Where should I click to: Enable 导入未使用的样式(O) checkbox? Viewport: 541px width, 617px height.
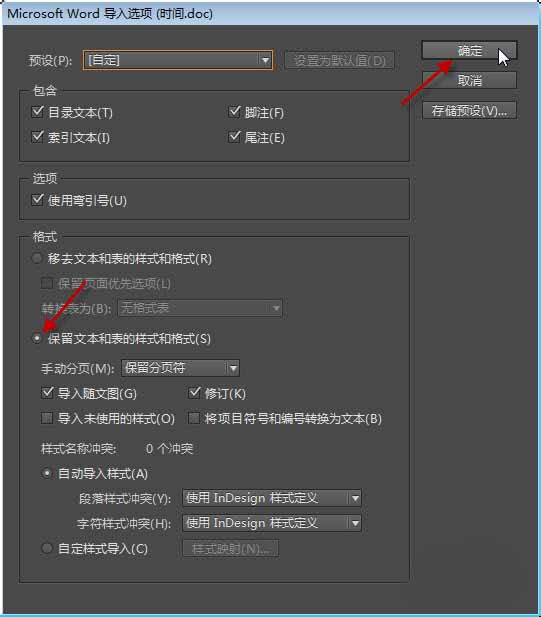coord(47,418)
